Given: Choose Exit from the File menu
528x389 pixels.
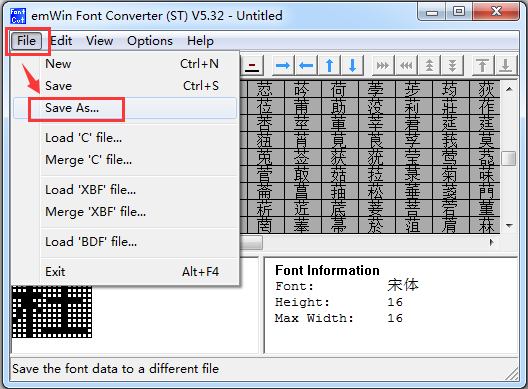Looking at the screenshot, I should [x=125, y=271].
